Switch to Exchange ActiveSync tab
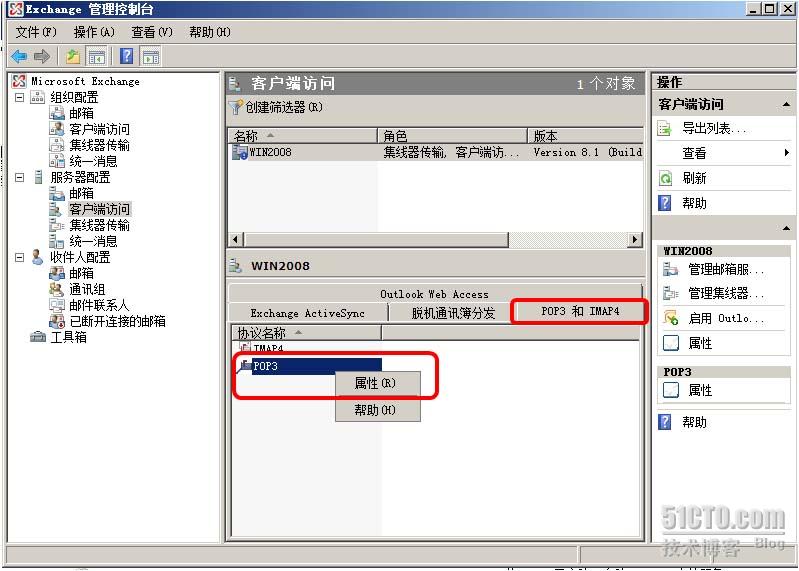Image resolution: width=799 pixels, height=571 pixels. (308, 313)
